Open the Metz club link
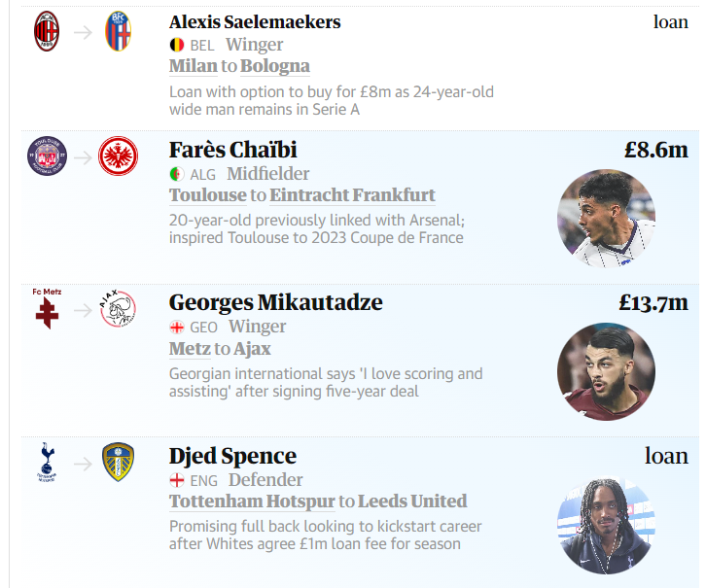The height and width of the screenshot is (588, 706). click(x=190, y=349)
